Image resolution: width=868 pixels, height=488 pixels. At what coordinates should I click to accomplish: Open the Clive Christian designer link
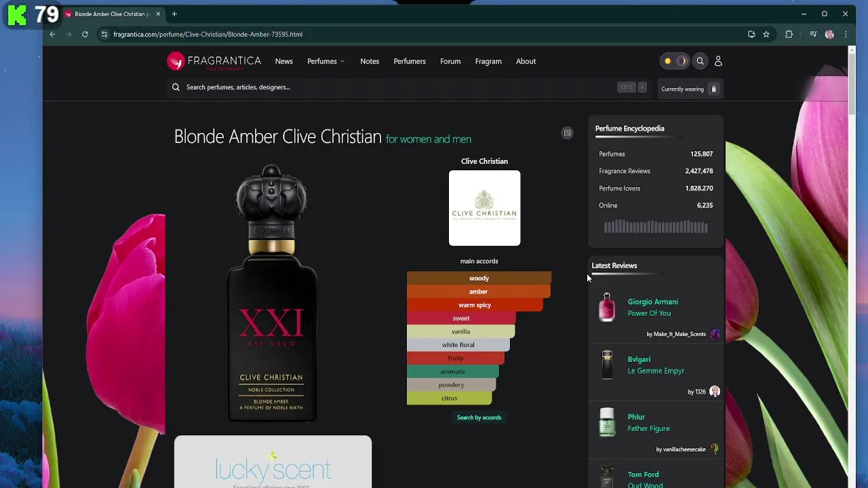point(484,161)
